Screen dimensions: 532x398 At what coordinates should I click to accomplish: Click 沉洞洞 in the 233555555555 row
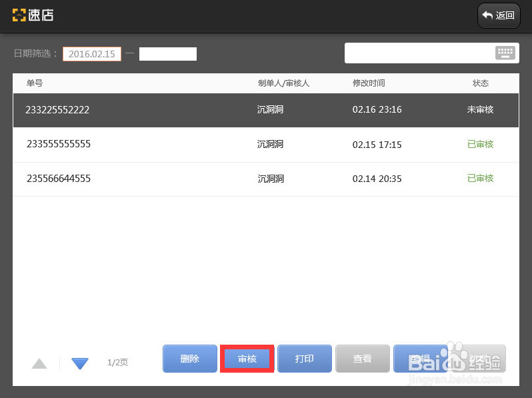pyautogui.click(x=271, y=144)
